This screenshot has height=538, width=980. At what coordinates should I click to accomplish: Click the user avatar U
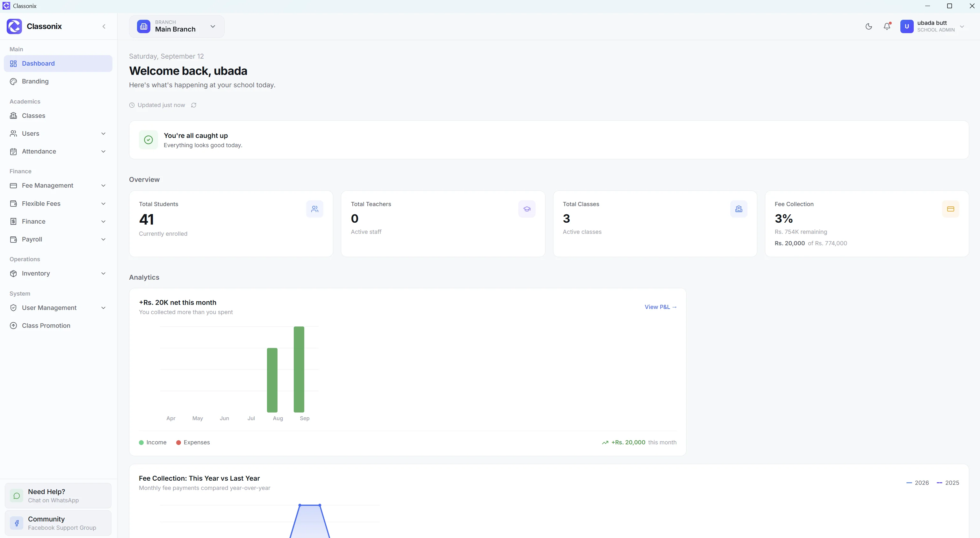(907, 26)
